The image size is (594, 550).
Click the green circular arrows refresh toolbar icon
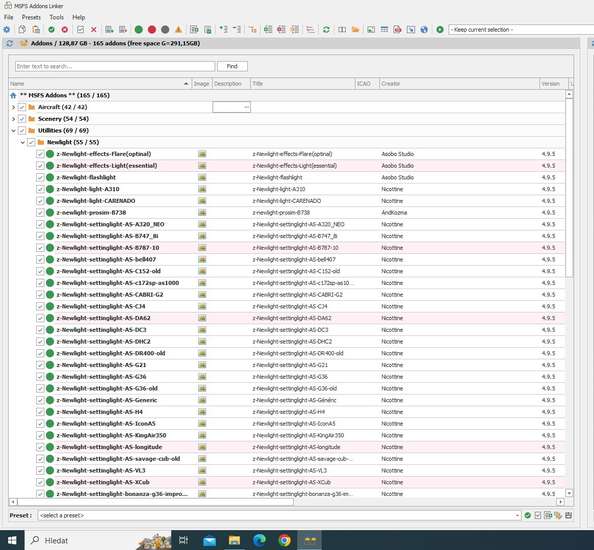(x=326, y=30)
